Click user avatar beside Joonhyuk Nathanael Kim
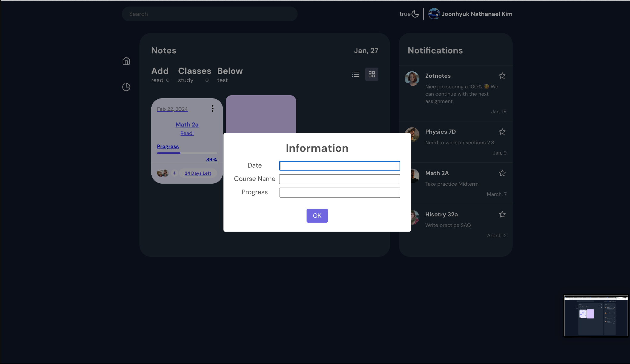Viewport: 630px width, 364px height. [434, 14]
